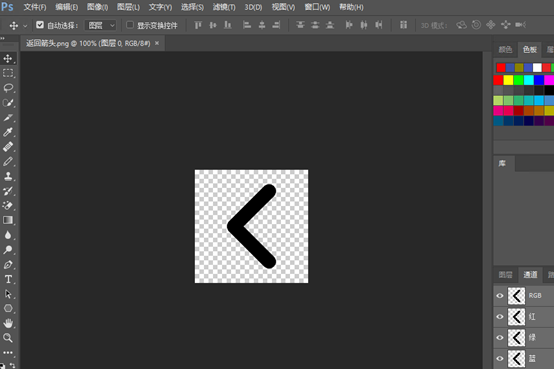Hide the 蓝 channel eye icon
This screenshot has width=554, height=369.
click(500, 358)
